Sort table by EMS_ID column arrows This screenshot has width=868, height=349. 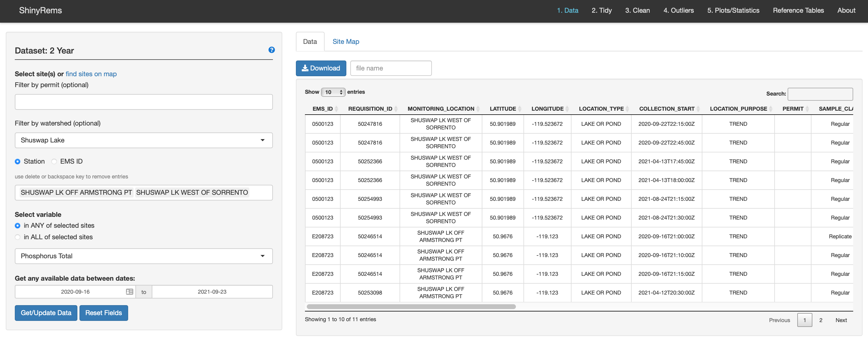click(x=336, y=109)
